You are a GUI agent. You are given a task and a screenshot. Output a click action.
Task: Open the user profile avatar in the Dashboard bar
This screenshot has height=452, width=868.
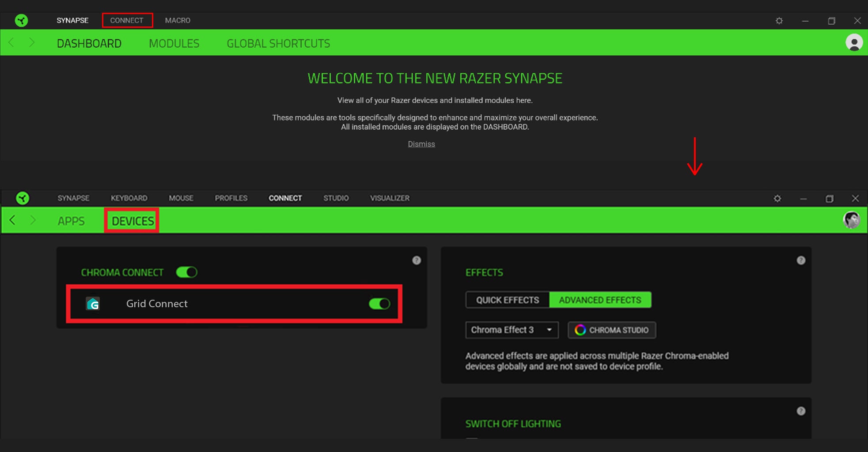click(854, 43)
